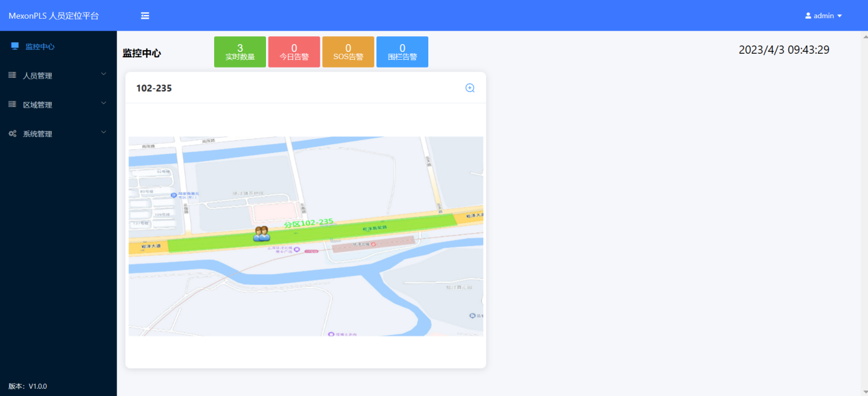Click the red 今日告警 card
This screenshot has height=396, width=868.
(294, 52)
